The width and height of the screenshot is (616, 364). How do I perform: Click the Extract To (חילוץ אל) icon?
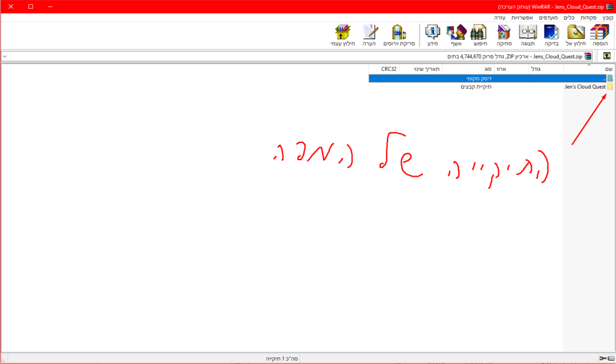pyautogui.click(x=575, y=36)
